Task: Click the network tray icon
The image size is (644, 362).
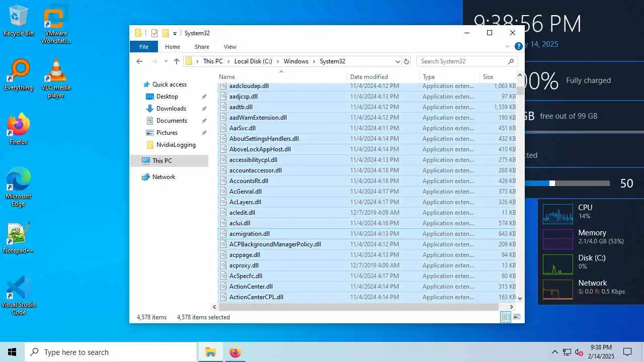Action: point(567,352)
